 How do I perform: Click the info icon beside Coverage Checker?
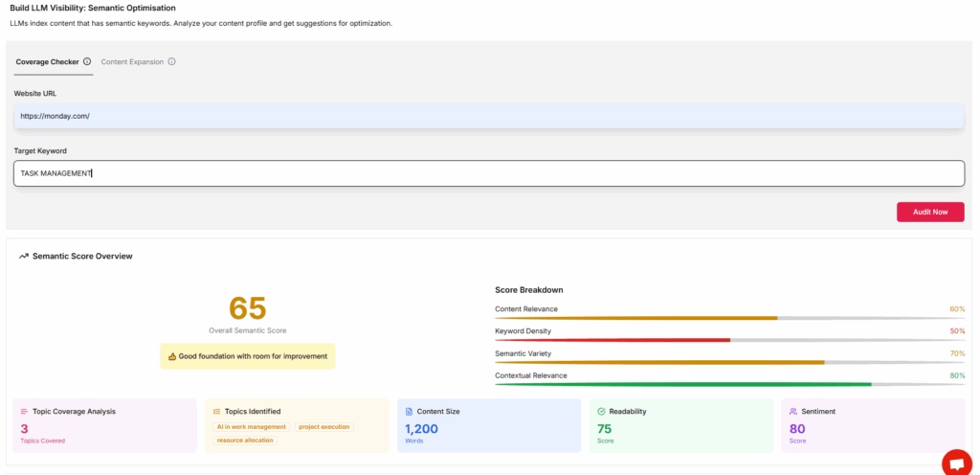pos(87,61)
